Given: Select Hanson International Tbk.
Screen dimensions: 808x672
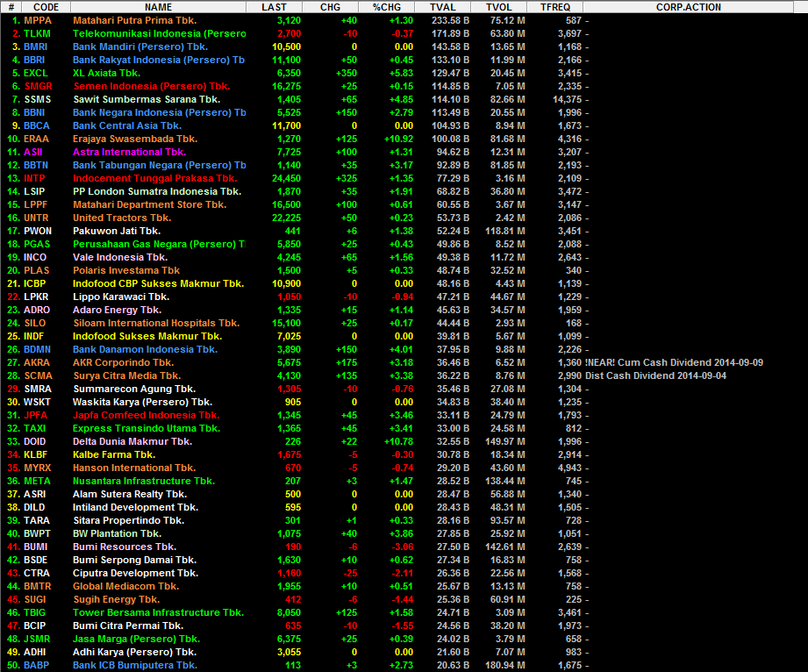Looking at the screenshot, I should click(x=134, y=468).
